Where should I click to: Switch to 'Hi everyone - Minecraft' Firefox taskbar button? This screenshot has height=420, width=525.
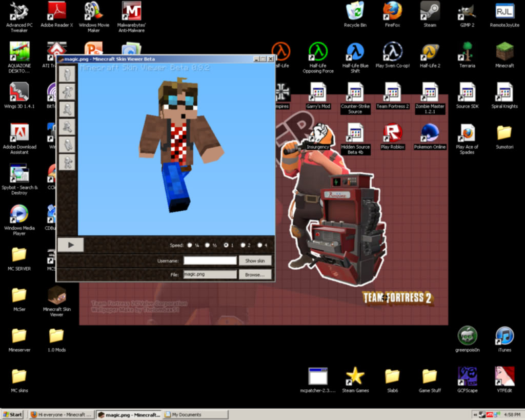pyautogui.click(x=61, y=415)
